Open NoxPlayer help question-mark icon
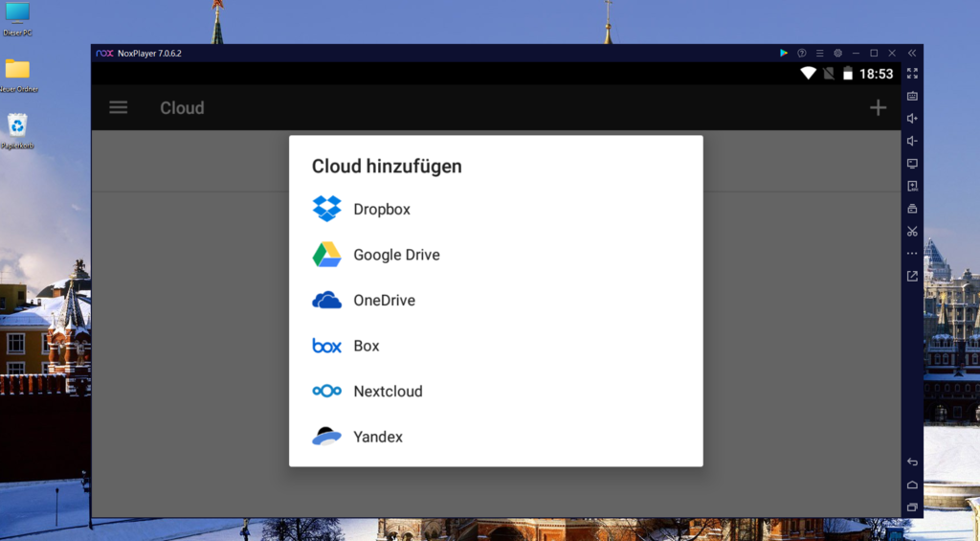The width and height of the screenshot is (980, 541). tap(801, 54)
